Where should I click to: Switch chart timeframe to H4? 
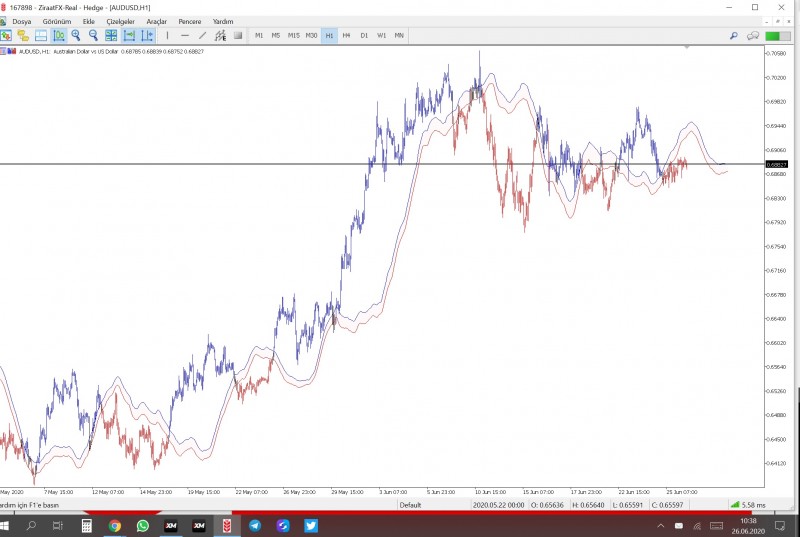point(346,36)
